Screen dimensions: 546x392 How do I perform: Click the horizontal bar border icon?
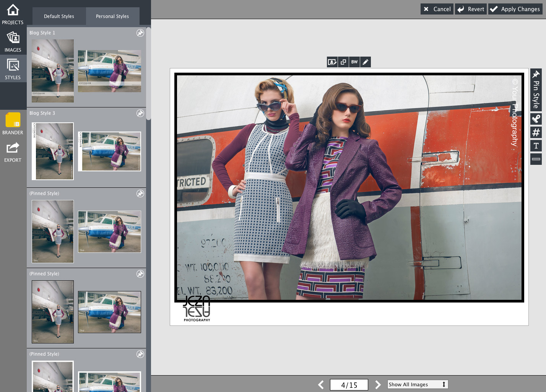[x=536, y=159]
